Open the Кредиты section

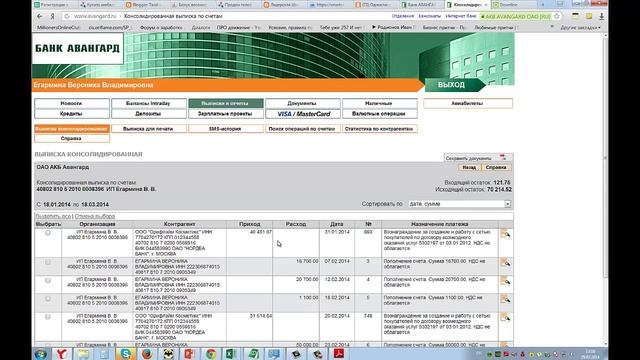pyautogui.click(x=71, y=113)
